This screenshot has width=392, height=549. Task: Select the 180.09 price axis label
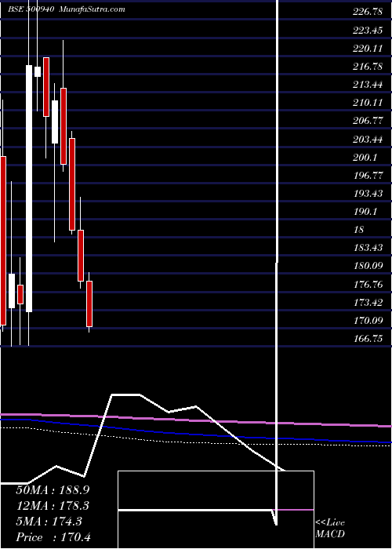click(x=368, y=266)
